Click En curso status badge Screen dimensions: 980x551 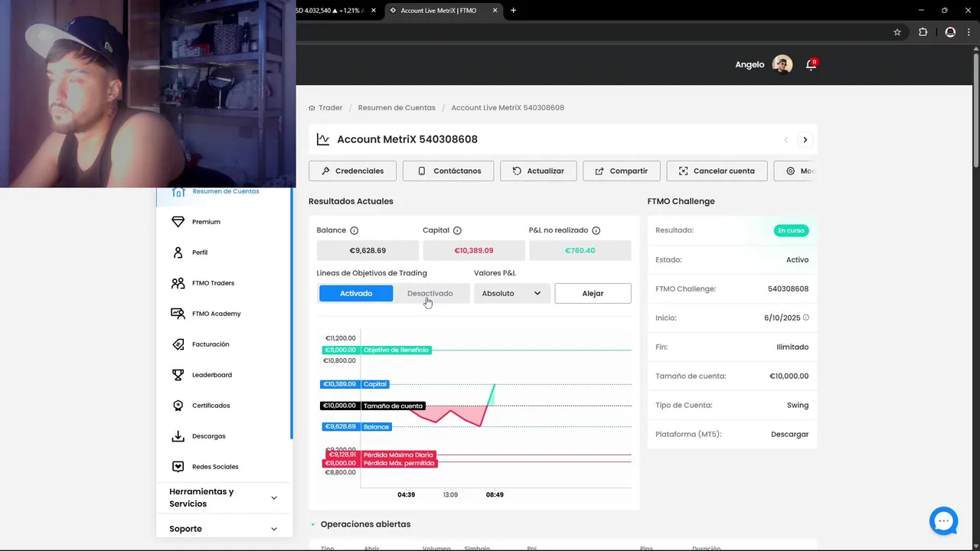pyautogui.click(x=791, y=230)
